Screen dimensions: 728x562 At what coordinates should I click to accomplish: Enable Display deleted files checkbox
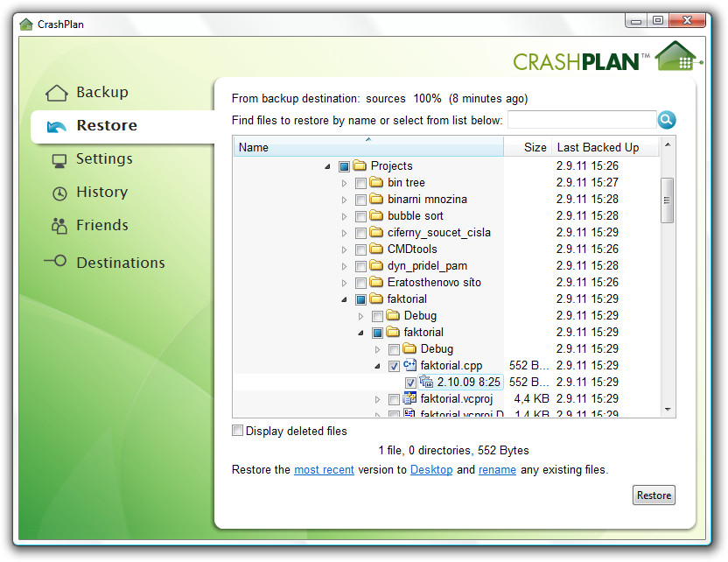click(237, 431)
